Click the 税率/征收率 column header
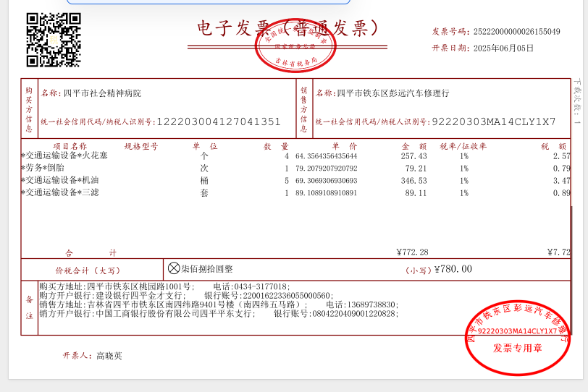 [463, 146]
